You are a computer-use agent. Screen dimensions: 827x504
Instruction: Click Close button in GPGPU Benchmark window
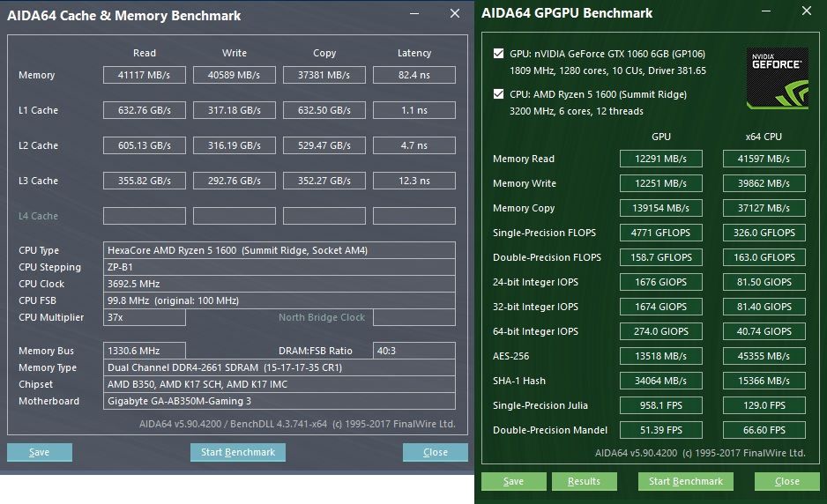click(787, 481)
